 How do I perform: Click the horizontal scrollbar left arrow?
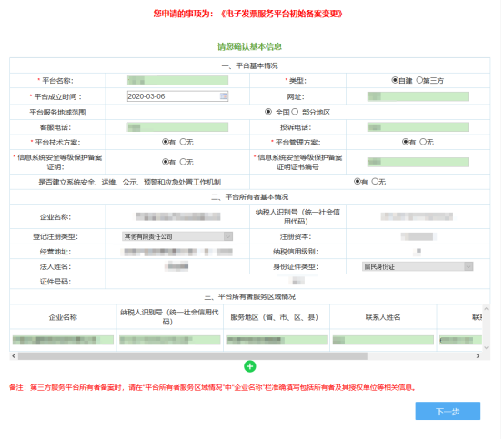pos(14,356)
